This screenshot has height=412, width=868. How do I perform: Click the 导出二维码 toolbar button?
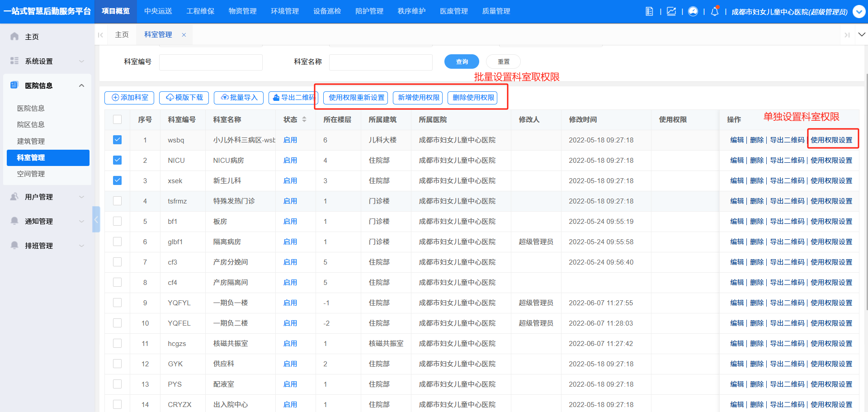click(x=293, y=98)
